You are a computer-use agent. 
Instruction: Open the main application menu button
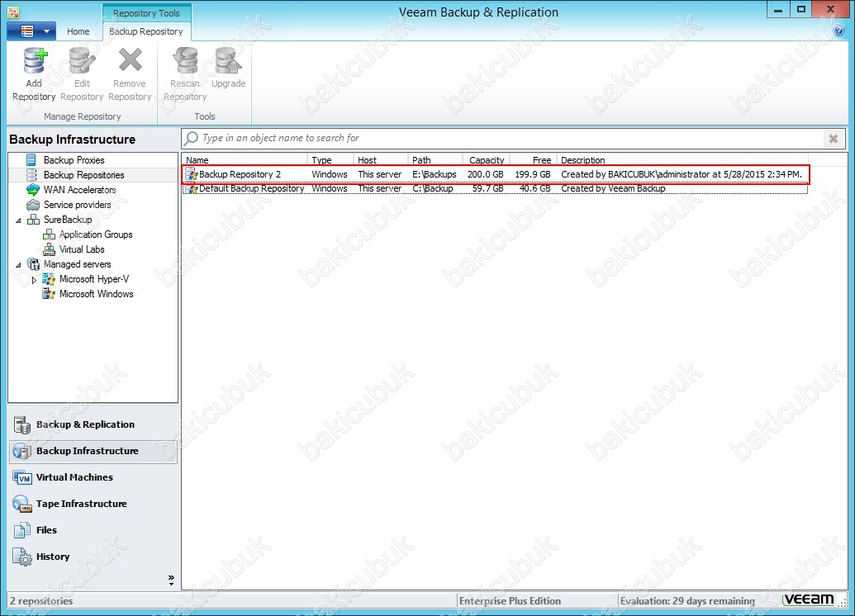coord(31,31)
